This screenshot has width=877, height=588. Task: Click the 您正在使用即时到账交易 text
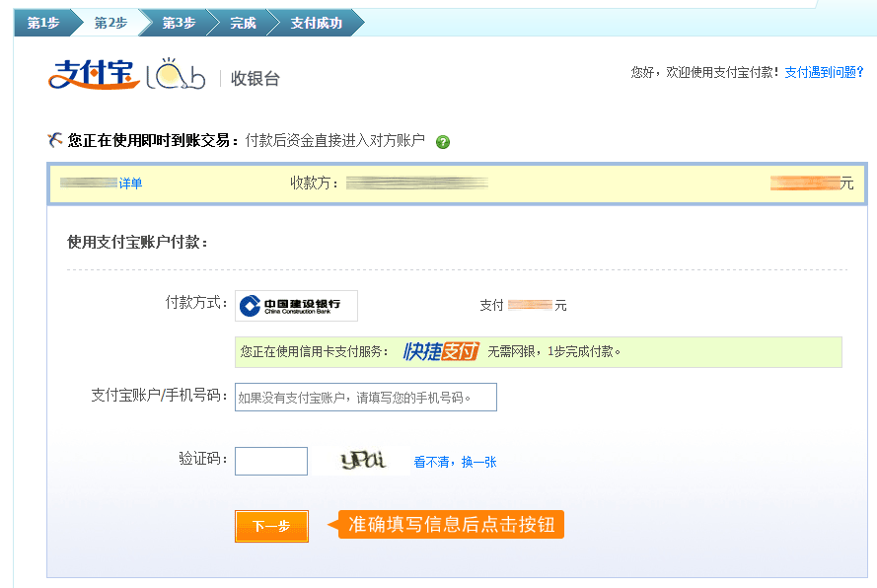(x=153, y=140)
